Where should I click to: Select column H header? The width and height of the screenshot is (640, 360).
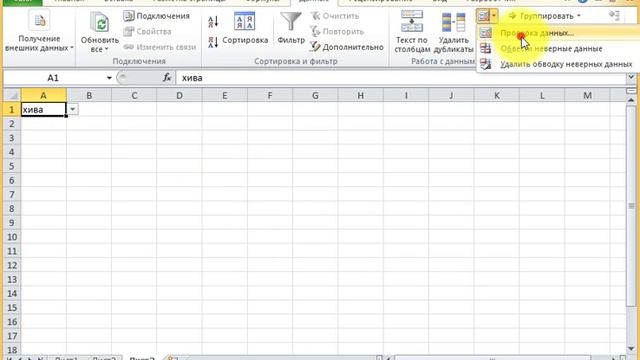(x=360, y=96)
